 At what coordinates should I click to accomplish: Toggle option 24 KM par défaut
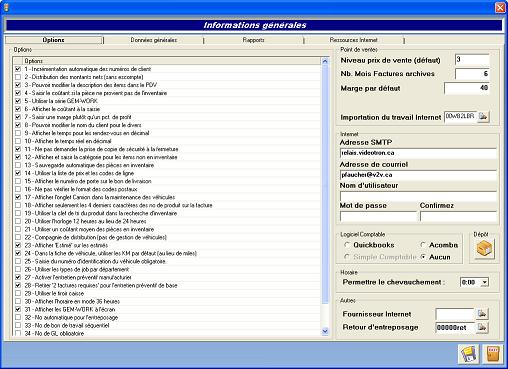18,253
